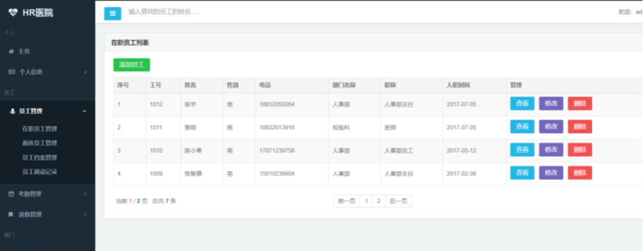Focus the employee name search field
This screenshot has width=644, height=251.
pos(248,12)
